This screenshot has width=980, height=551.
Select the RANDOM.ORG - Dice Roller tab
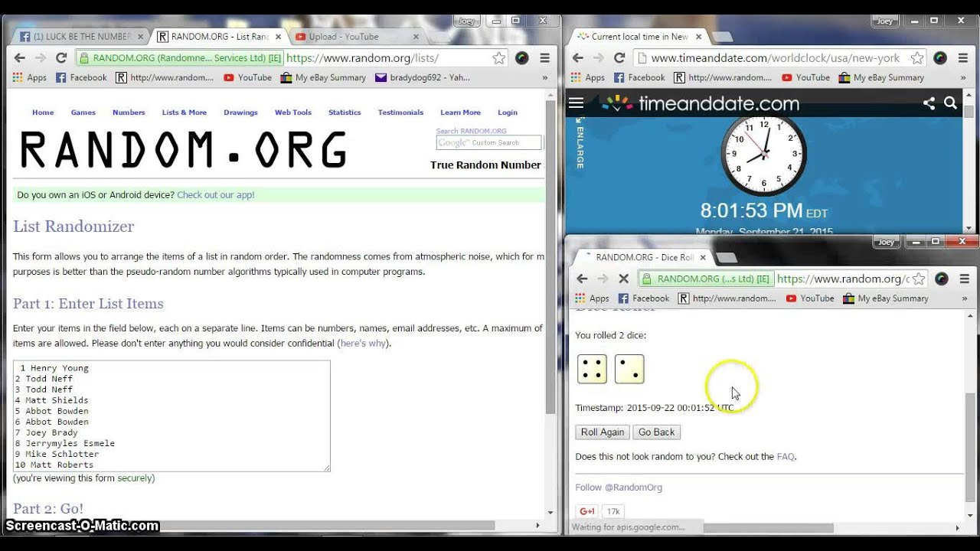tap(644, 257)
